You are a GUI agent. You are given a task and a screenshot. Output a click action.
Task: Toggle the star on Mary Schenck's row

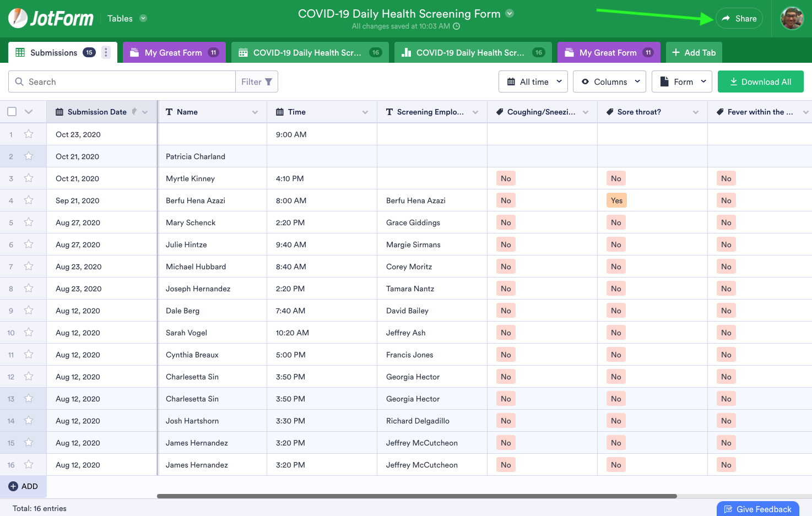(x=29, y=222)
